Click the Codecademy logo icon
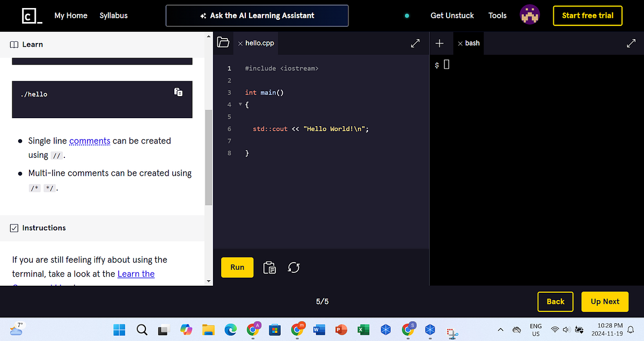 tap(33, 16)
